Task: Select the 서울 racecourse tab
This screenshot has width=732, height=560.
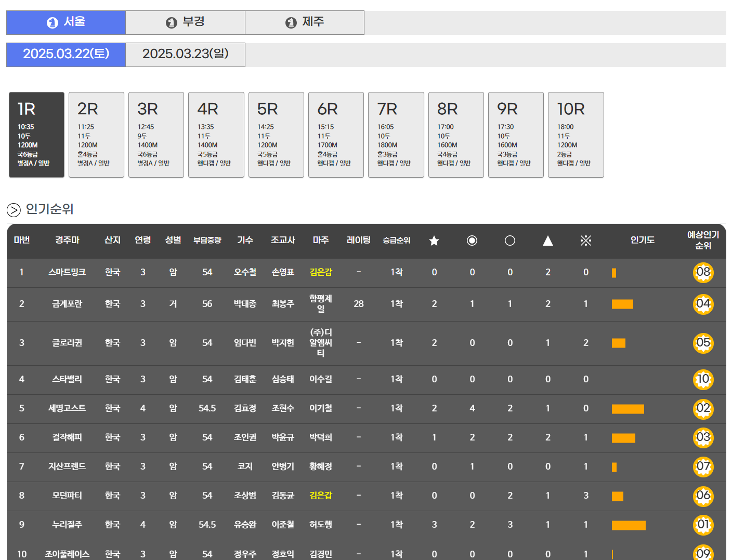Action: (66, 22)
